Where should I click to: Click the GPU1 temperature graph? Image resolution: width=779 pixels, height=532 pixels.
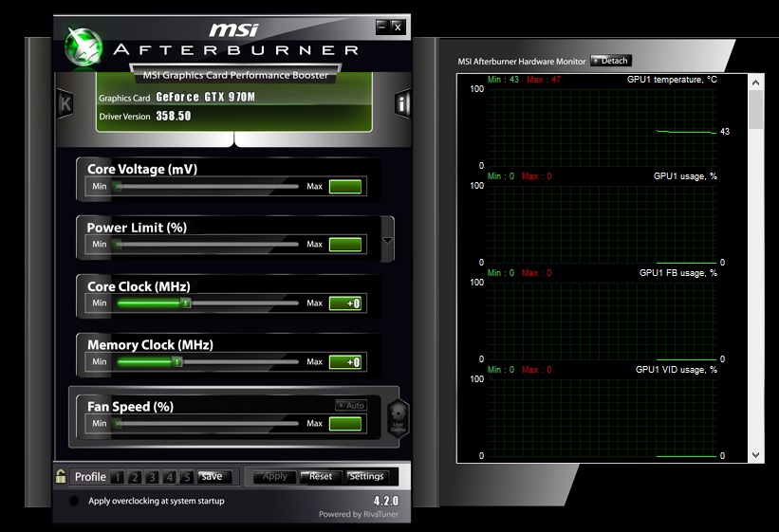602,127
